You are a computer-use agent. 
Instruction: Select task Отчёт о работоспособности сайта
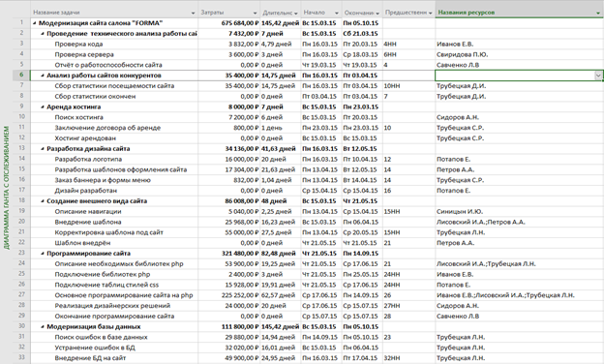[108, 65]
